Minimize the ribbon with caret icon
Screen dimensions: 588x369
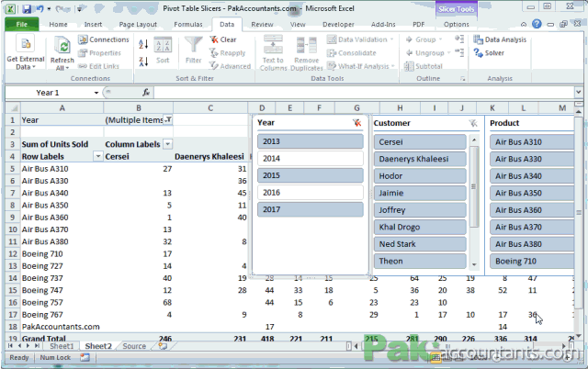click(524, 25)
